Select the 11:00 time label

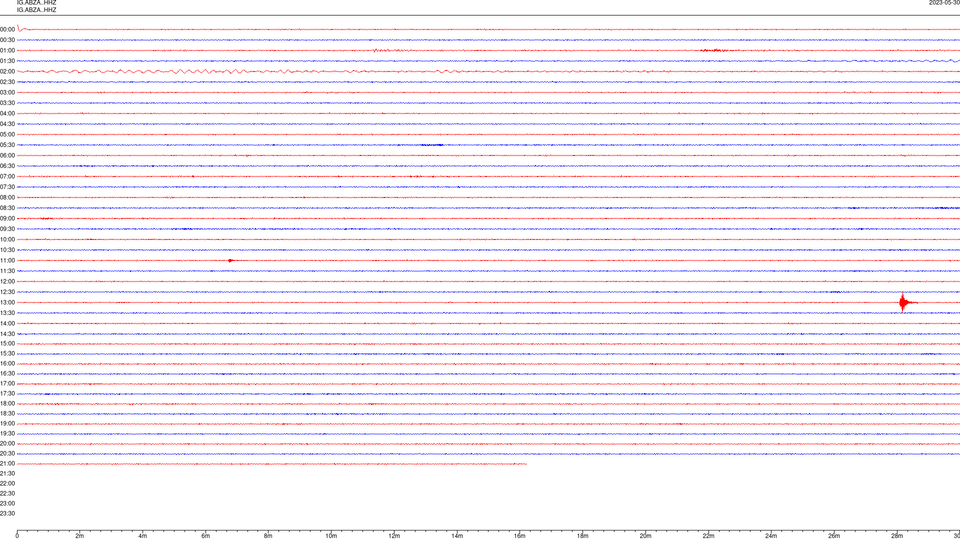click(x=7, y=261)
